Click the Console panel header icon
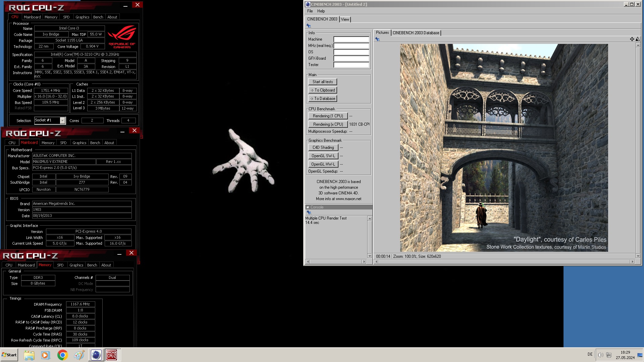This screenshot has width=644, height=362. [308, 207]
